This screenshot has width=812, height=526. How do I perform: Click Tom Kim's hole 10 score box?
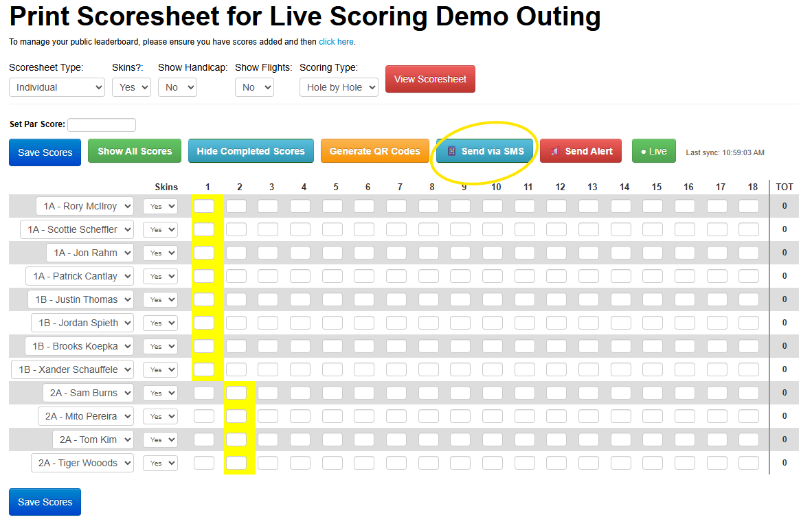coord(493,439)
